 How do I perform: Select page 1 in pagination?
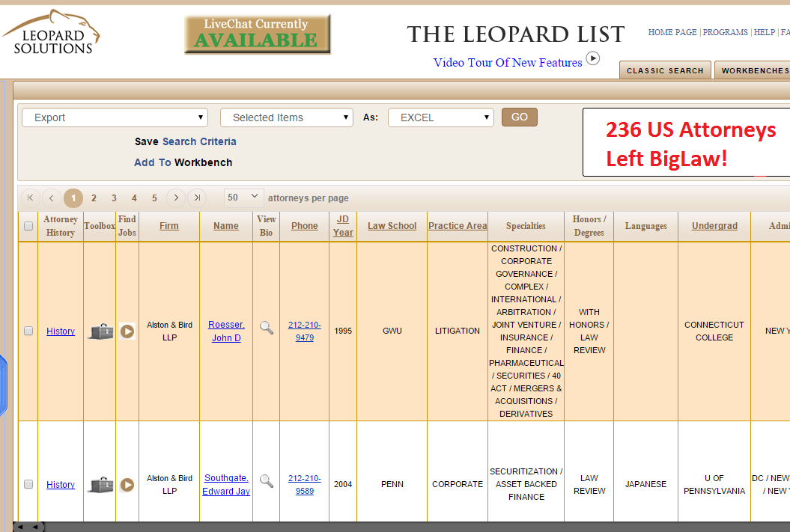(73, 198)
